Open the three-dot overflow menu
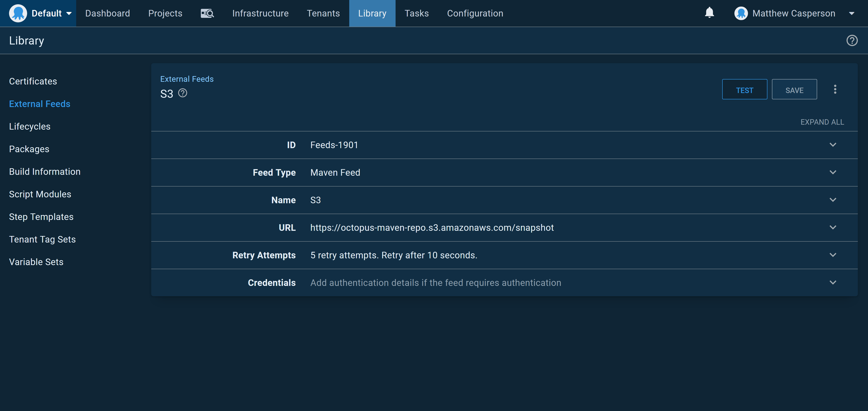868x411 pixels. 835,89
